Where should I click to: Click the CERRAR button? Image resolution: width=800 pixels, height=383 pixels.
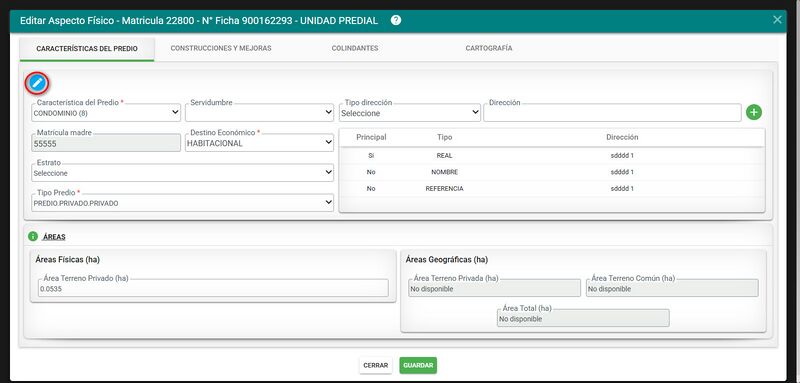[x=376, y=365]
